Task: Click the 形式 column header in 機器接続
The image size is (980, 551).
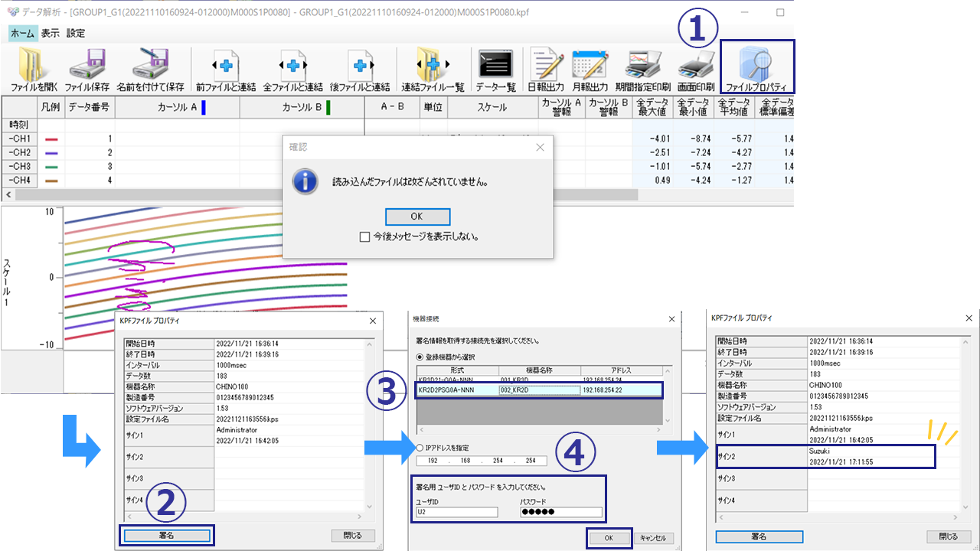Action: 456,369
